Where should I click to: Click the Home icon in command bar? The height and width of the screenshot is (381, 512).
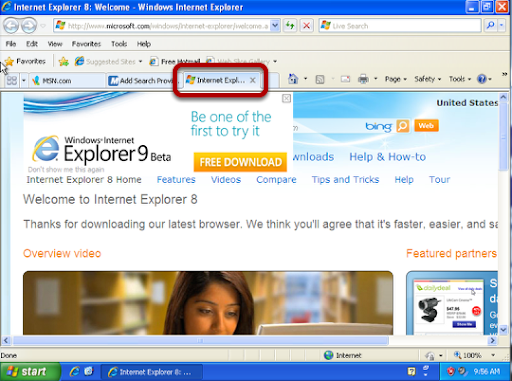point(293,79)
